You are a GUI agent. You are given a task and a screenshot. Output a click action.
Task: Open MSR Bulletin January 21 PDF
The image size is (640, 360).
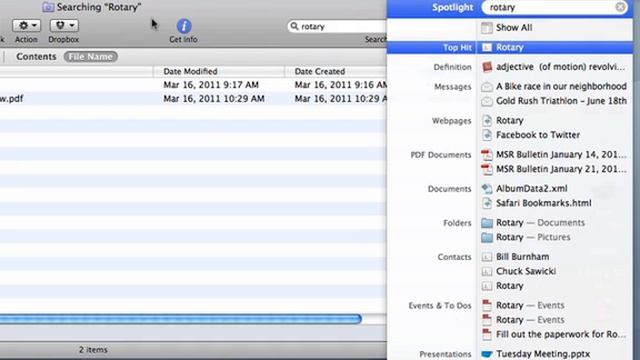pos(561,169)
